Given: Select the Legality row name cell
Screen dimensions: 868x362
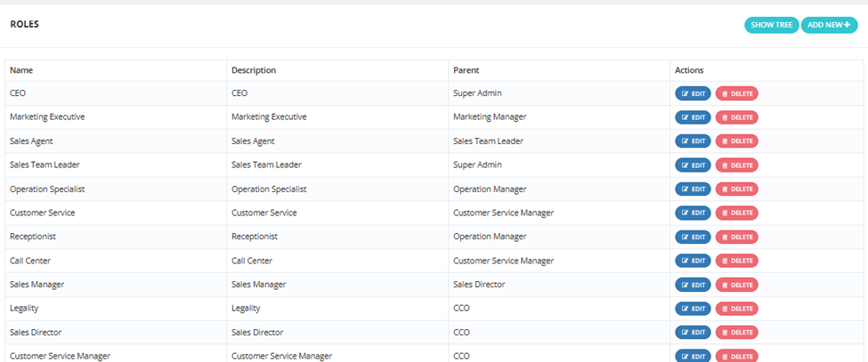Looking at the screenshot, I should click(x=117, y=309).
